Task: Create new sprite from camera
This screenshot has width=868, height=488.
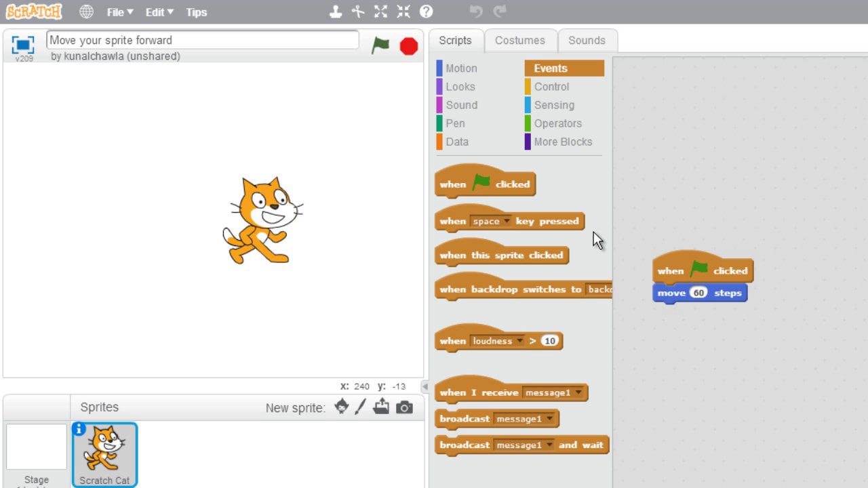Action: click(404, 407)
